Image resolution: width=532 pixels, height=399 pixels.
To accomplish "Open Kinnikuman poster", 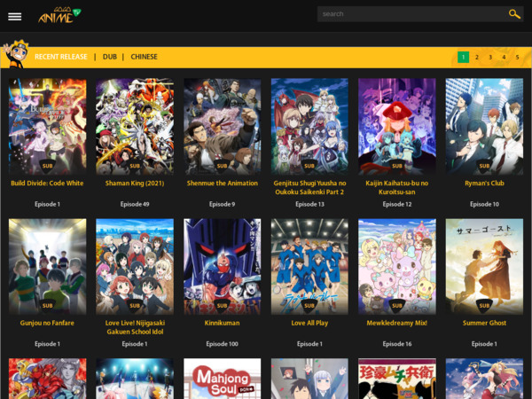I will tap(223, 267).
